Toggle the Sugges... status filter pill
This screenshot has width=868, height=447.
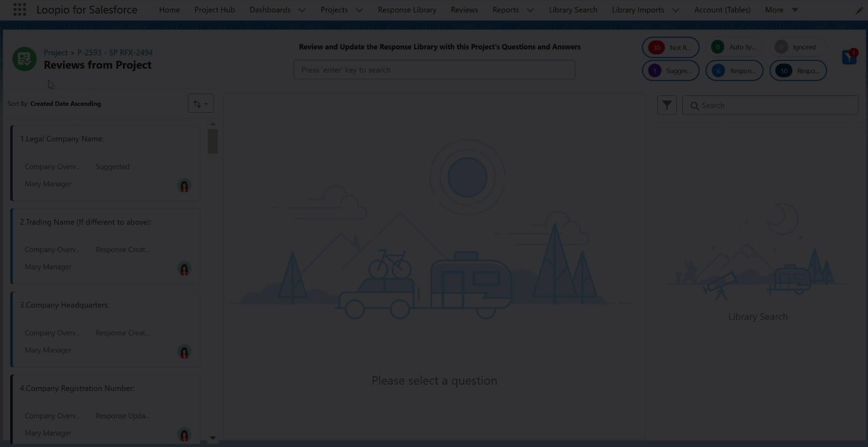point(671,70)
